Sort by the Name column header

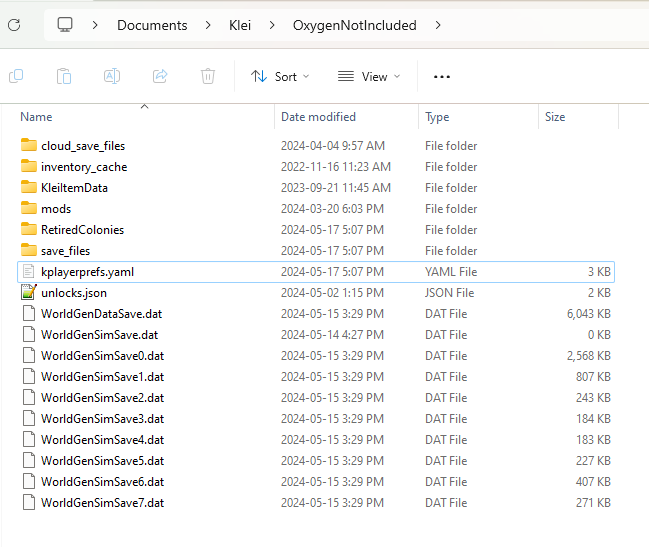(x=36, y=117)
